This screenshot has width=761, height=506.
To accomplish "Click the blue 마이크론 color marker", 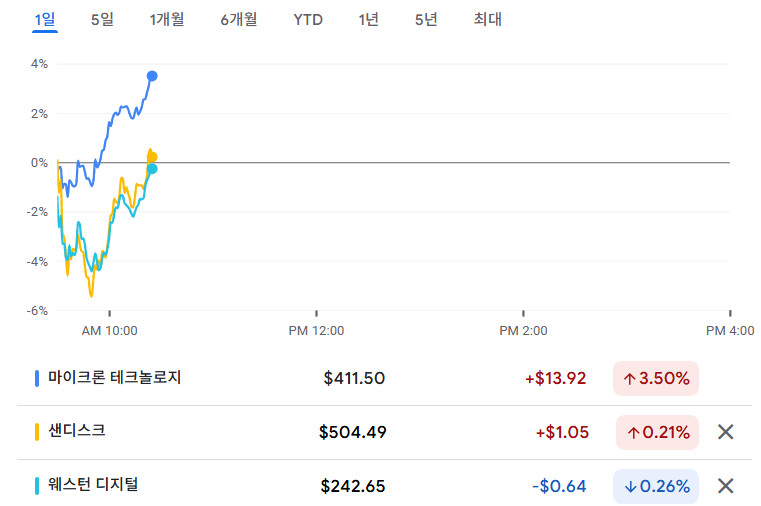I will click(37, 378).
